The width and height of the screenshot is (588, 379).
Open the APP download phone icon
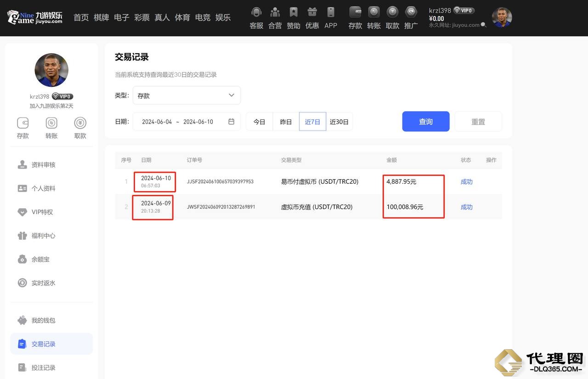coord(331,13)
